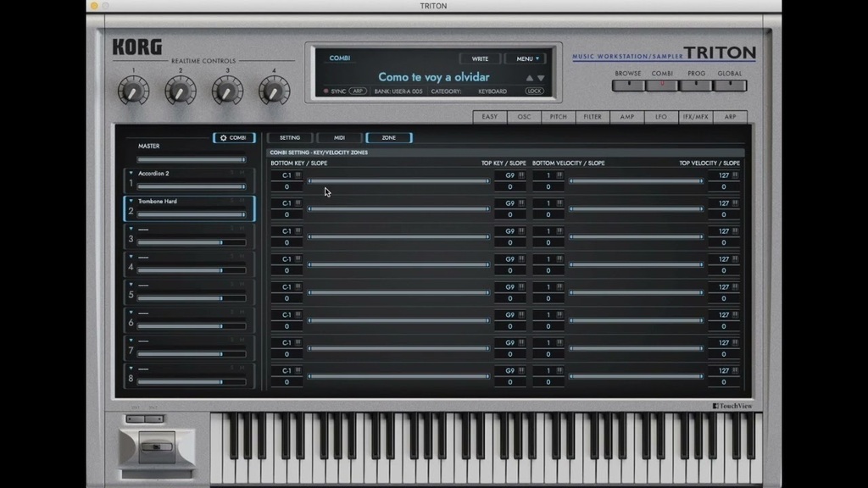Image resolution: width=868 pixels, height=488 pixels.
Task: Click learn icon beside timbre 2 top velocity
Action: point(735,203)
